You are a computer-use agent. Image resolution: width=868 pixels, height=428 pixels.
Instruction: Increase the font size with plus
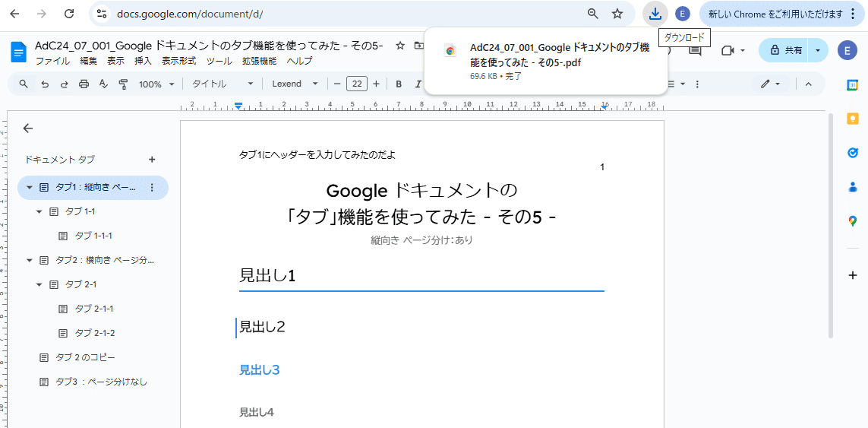tap(377, 84)
